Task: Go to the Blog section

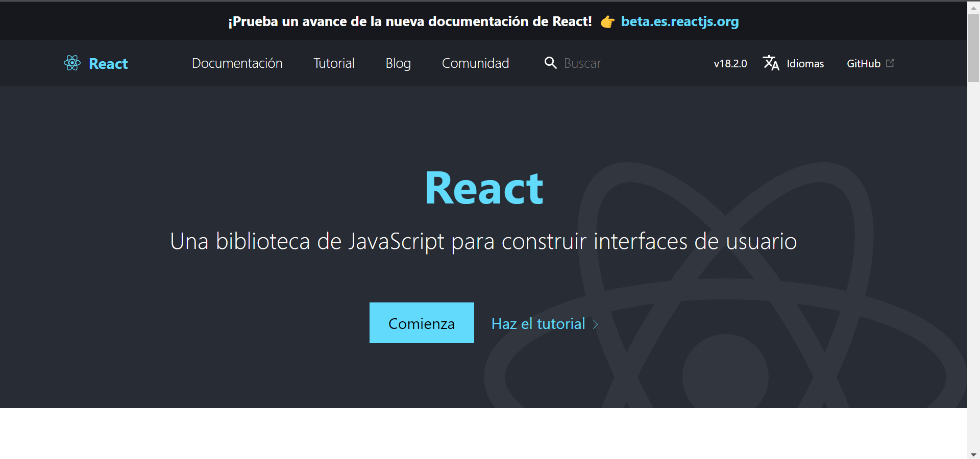Action: point(398,63)
